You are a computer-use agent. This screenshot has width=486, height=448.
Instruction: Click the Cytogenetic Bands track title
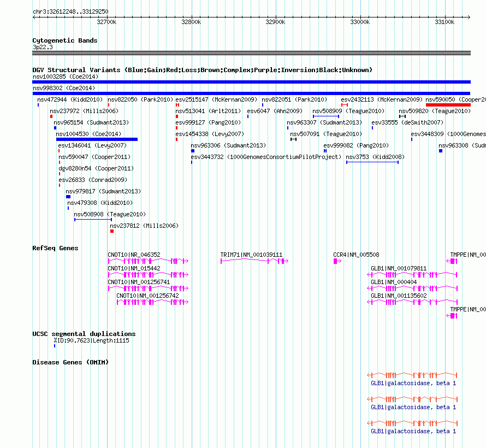coord(65,40)
